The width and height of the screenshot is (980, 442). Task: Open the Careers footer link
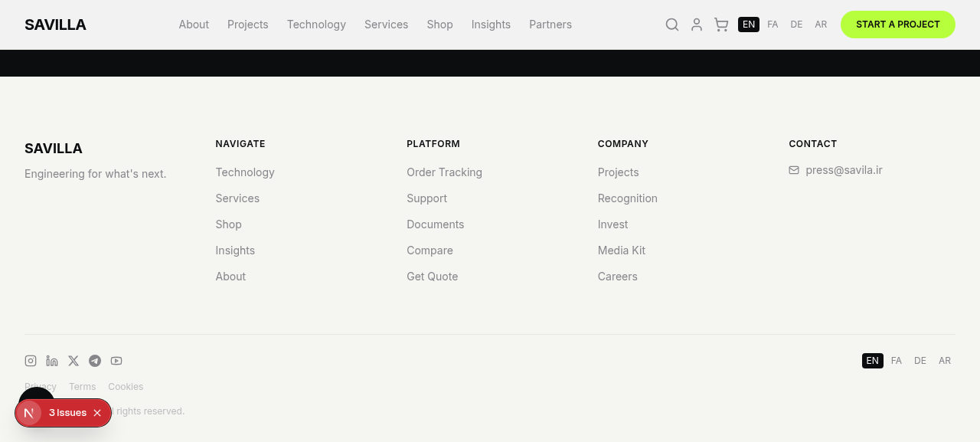coord(617,277)
